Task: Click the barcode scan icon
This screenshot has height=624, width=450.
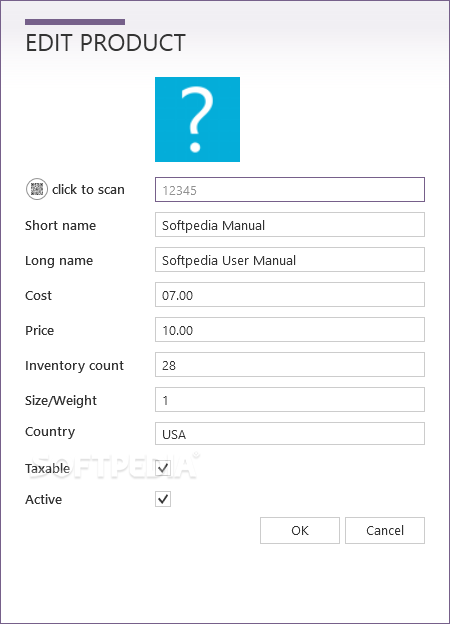Action: [x=37, y=189]
